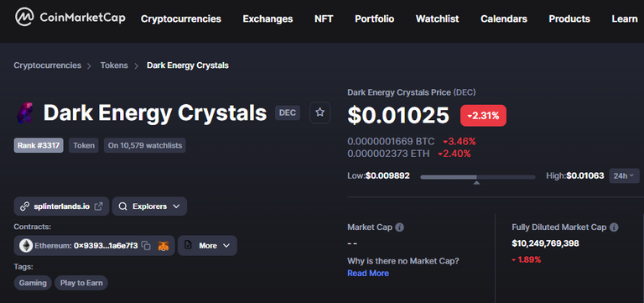Add Dark Energy Crystals to watchlist star
Screen dimensions: 644x303
(320, 112)
